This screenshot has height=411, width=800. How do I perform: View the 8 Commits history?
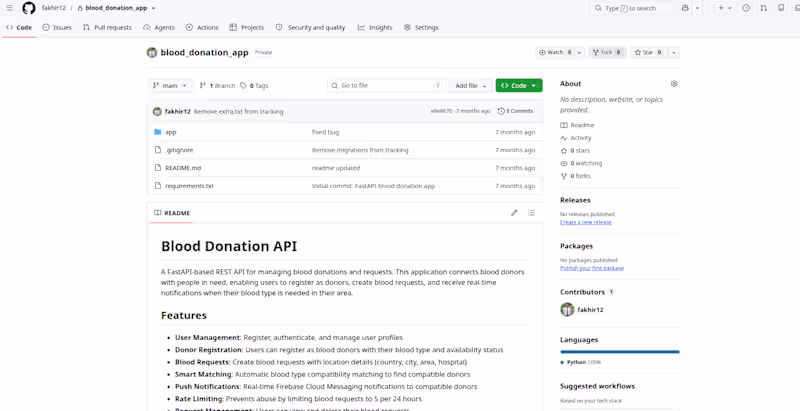tap(516, 111)
